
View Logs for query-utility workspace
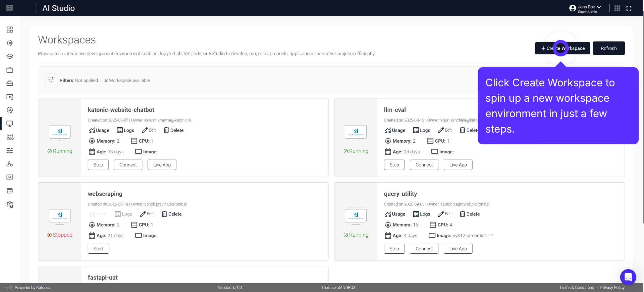pos(422,214)
